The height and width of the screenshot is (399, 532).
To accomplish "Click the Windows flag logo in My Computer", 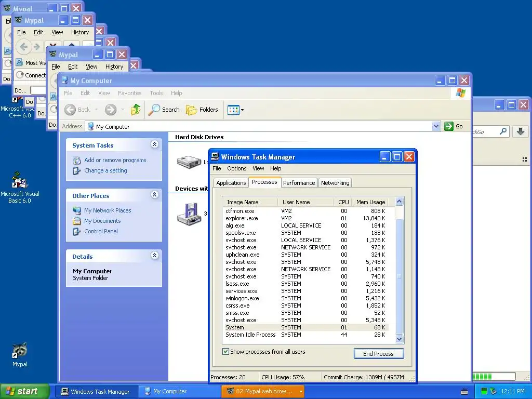I will click(x=461, y=92).
